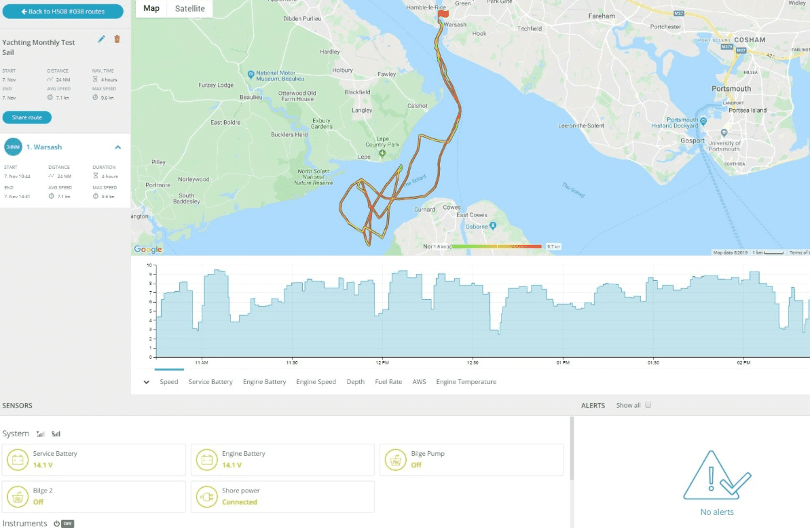
Task: Click the Service Battery sensor icon
Action: click(18, 459)
